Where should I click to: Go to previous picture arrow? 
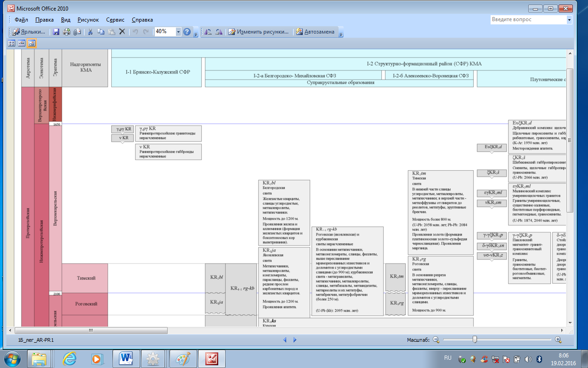[285, 340]
